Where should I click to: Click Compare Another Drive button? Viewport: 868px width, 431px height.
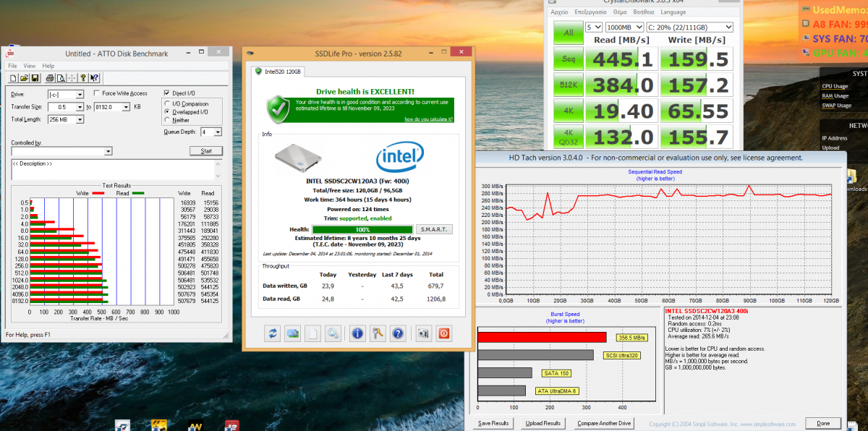click(x=604, y=423)
